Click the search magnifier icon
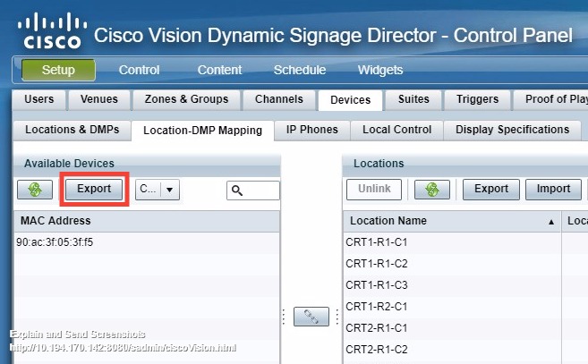Screen dimensions: 588x364 237,190
